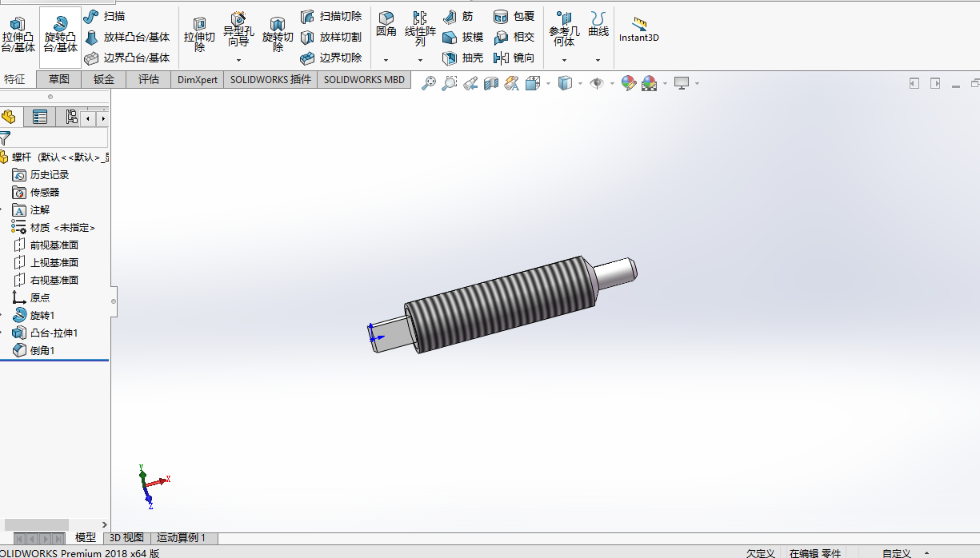Open the 显示样式 (Display Style) dropdown
The height and width of the screenshot is (558, 980).
580,82
